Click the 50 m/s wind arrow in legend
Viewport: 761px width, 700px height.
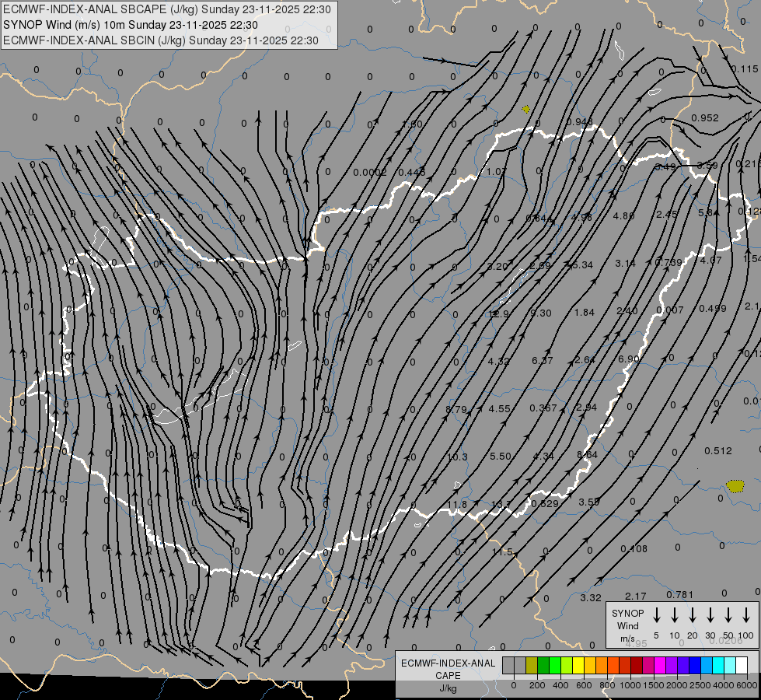728,614
